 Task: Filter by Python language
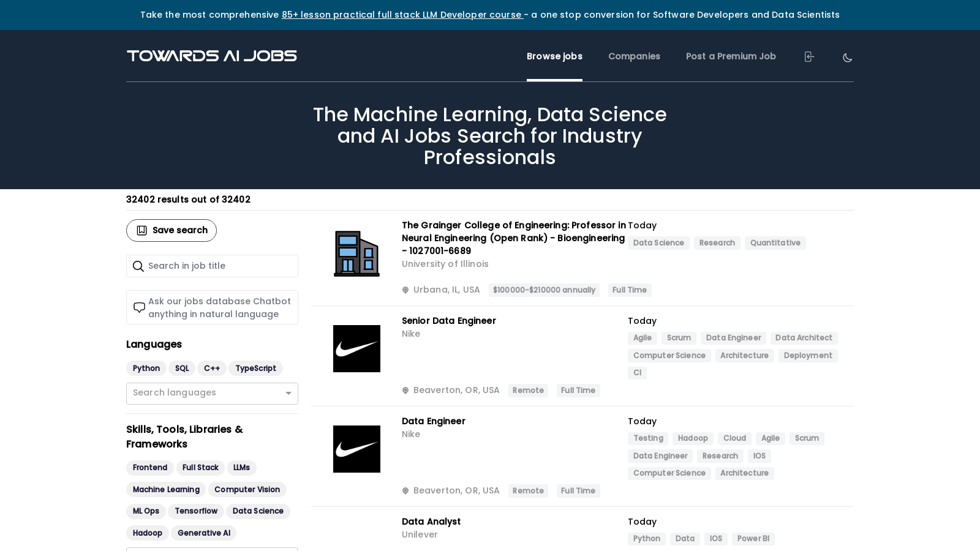tap(146, 368)
